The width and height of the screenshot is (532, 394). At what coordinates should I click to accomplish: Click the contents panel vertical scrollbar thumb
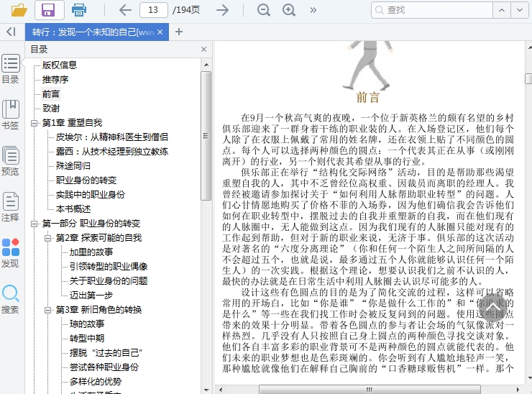[206, 136]
